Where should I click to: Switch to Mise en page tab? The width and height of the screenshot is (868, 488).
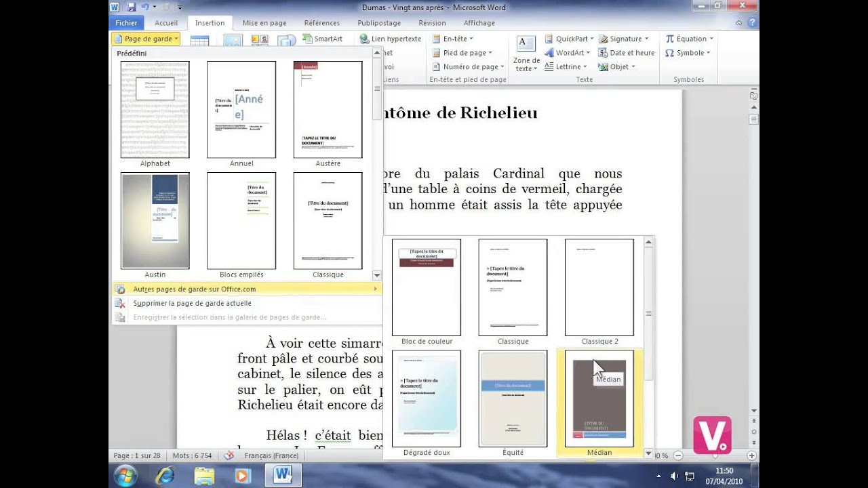coord(264,23)
